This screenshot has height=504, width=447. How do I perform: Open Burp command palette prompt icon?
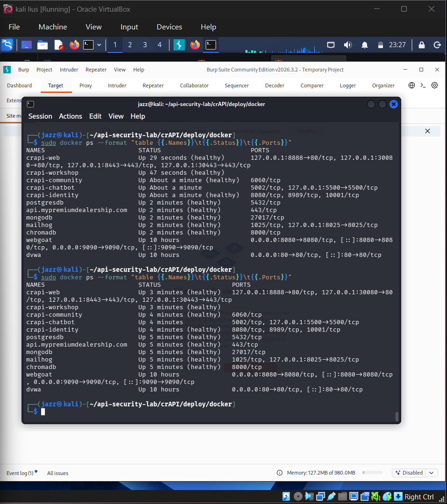pyautogui.click(x=423, y=85)
